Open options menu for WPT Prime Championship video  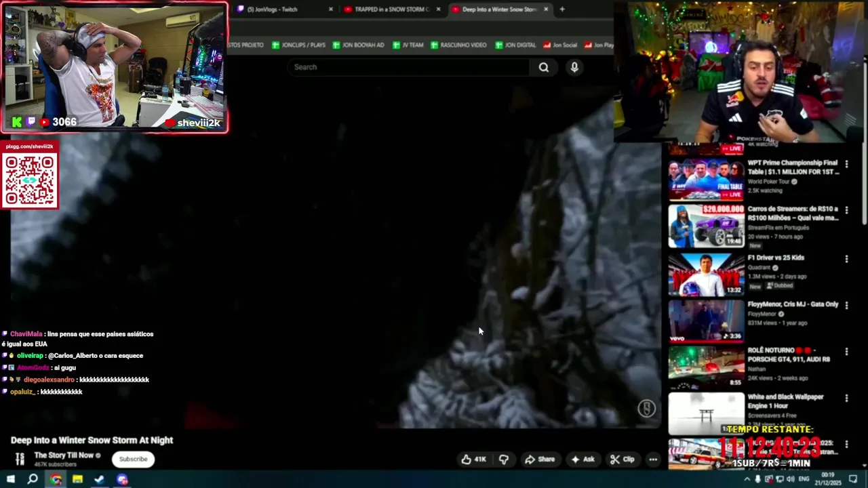846,164
